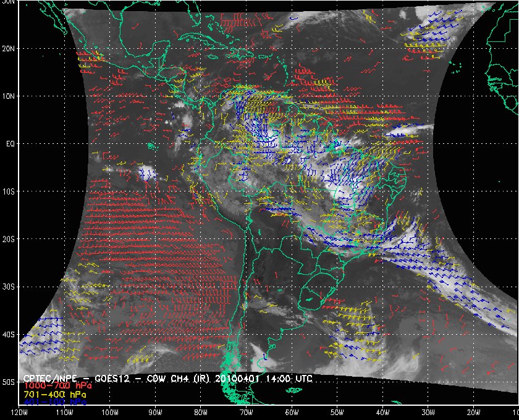Click the 10S latitude label
This screenshot has height=420, width=519.
tap(8, 191)
